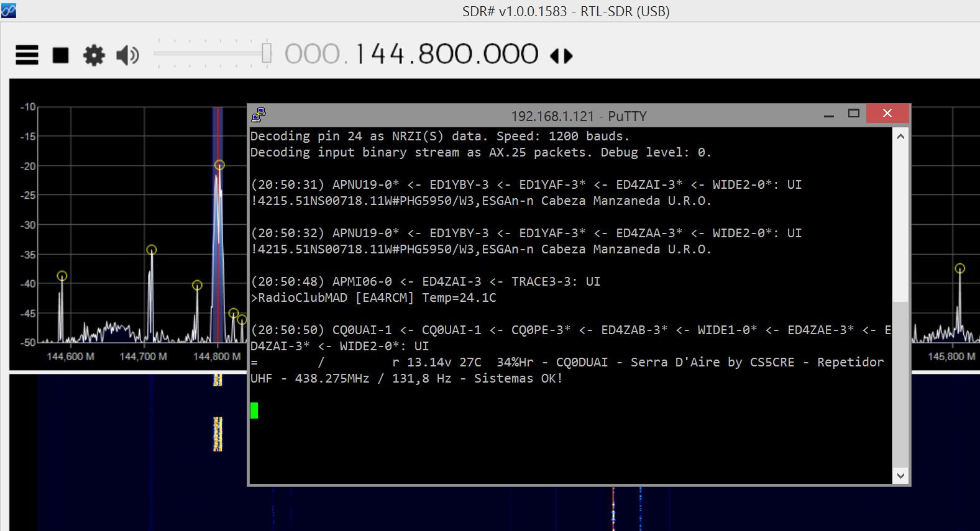Click the SDR# app icon in title bar
The image size is (980, 531).
point(8,11)
